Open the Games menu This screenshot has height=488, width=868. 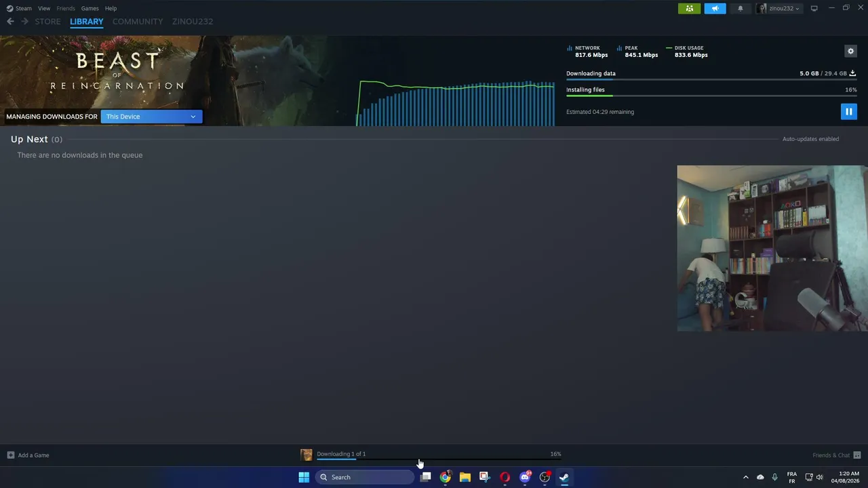tap(90, 8)
